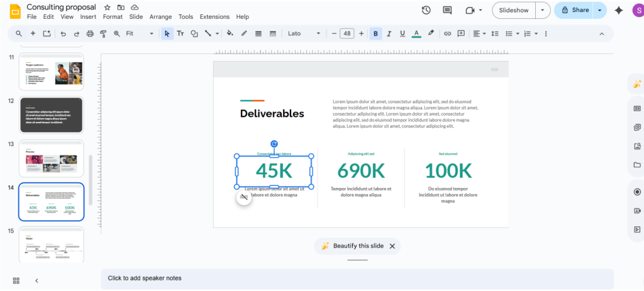
Task: Expand the Slideshow options arrow
Action: pos(543,10)
